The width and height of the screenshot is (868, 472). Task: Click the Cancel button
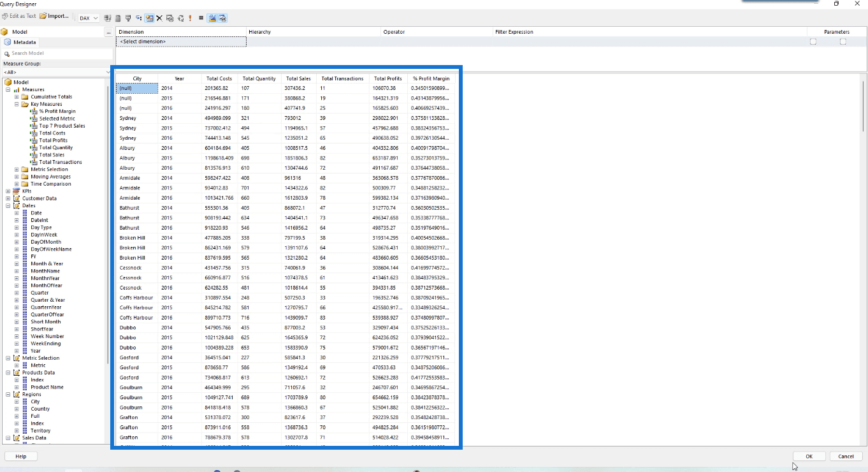click(x=846, y=456)
